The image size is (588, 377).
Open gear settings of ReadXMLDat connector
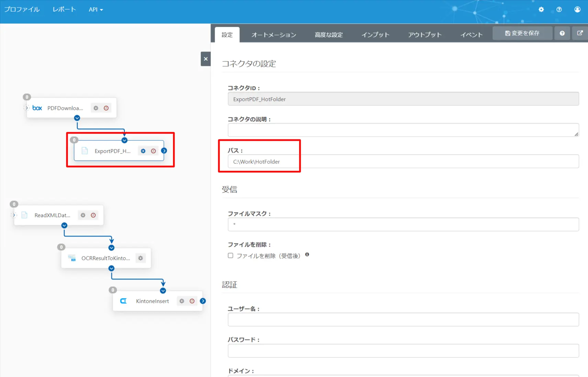coord(83,215)
